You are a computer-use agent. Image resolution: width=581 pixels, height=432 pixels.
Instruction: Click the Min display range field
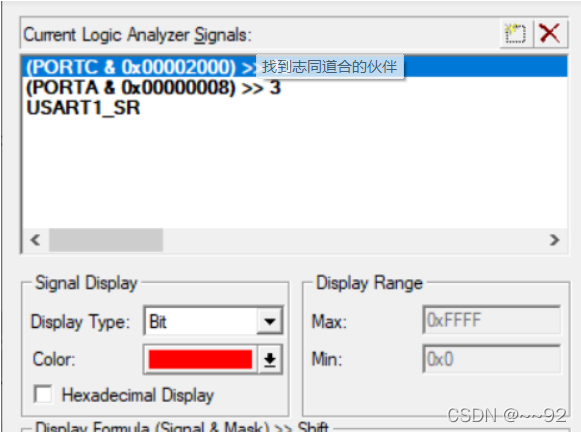click(x=492, y=359)
